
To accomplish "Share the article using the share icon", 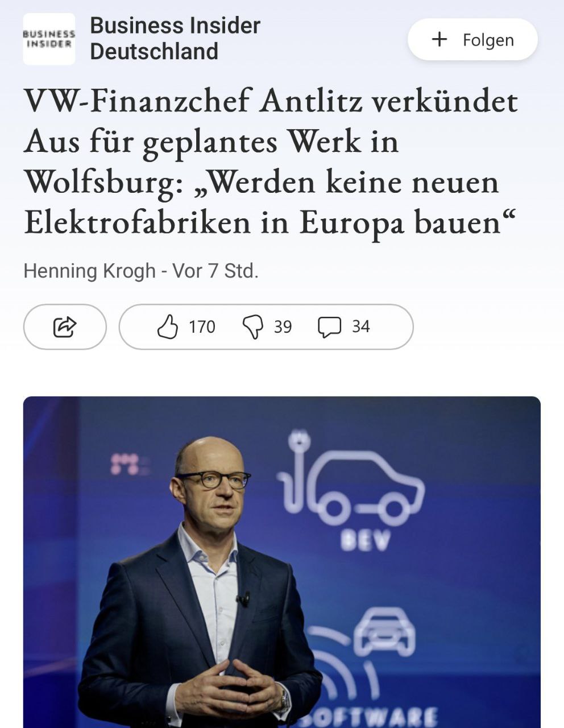I will point(65,326).
